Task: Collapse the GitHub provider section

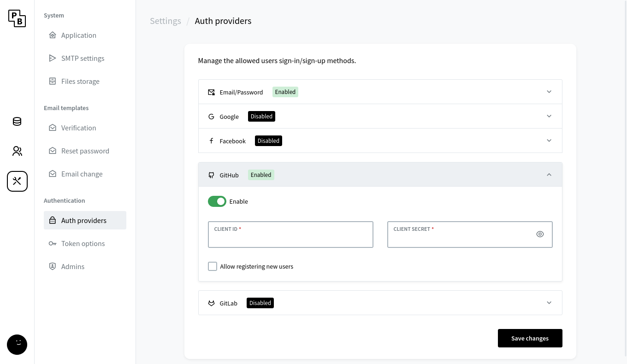Action: pyautogui.click(x=549, y=175)
